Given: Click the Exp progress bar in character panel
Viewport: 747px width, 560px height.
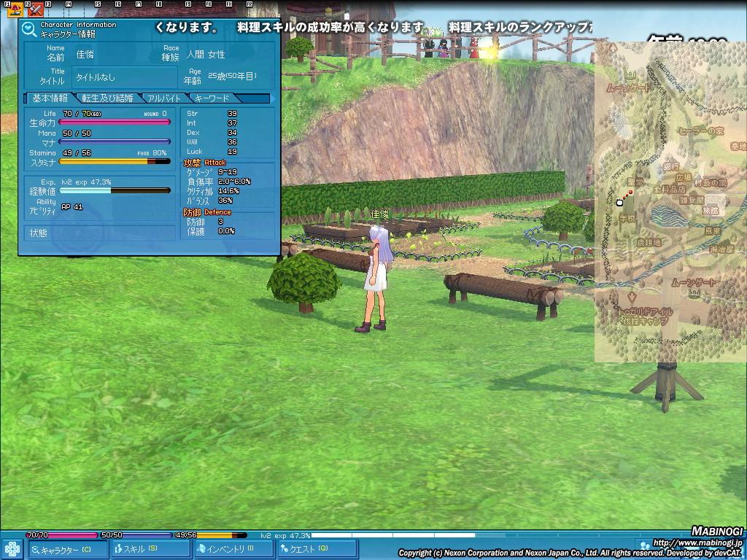Looking at the screenshot, I should (x=115, y=190).
